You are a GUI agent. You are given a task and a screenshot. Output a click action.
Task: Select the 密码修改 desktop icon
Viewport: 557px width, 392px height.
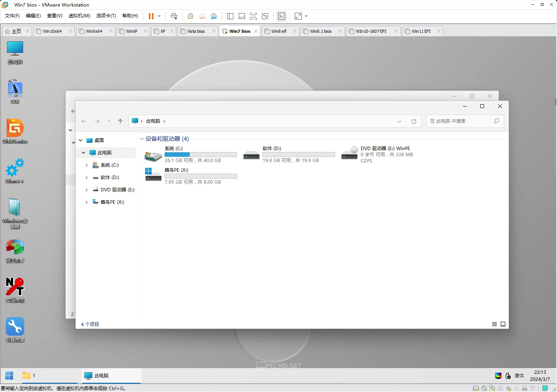click(15, 291)
